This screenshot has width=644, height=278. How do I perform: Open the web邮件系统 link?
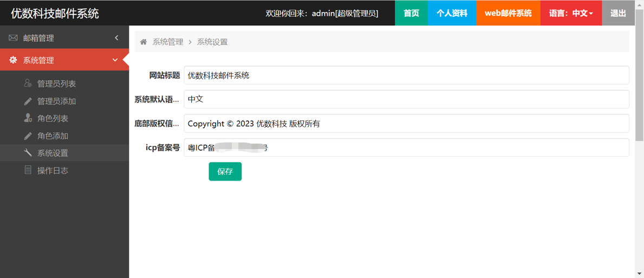pyautogui.click(x=508, y=13)
